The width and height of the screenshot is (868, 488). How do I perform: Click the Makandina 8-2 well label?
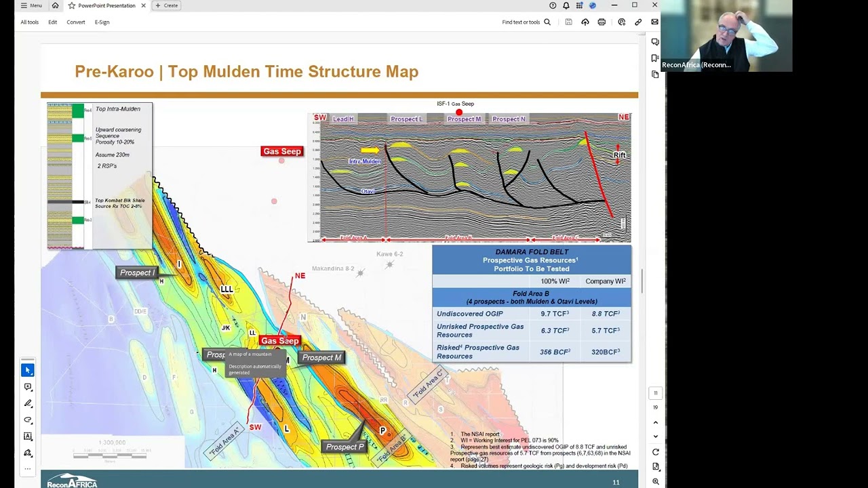point(333,268)
